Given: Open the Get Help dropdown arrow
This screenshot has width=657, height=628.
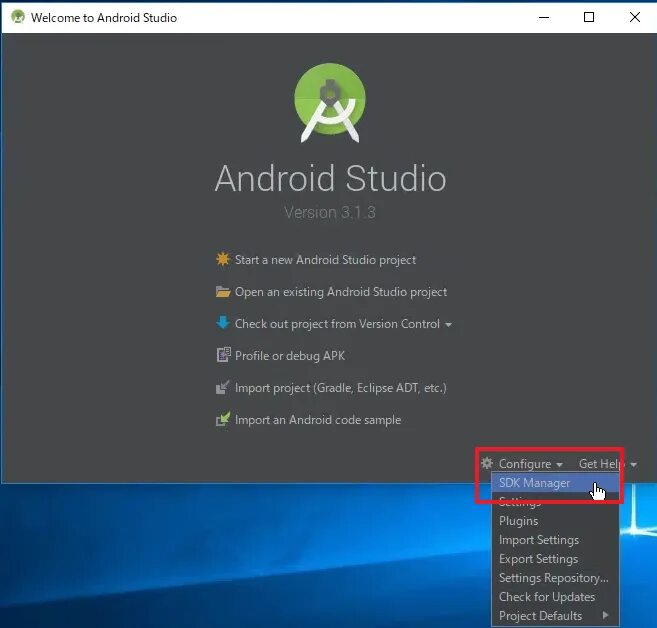Looking at the screenshot, I should pos(633,465).
